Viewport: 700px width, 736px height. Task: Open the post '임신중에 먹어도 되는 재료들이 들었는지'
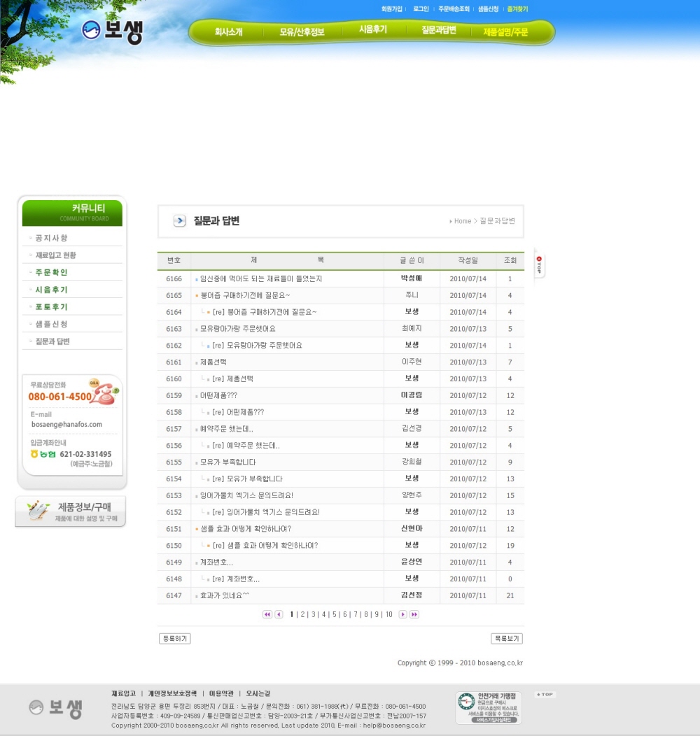(x=261, y=278)
